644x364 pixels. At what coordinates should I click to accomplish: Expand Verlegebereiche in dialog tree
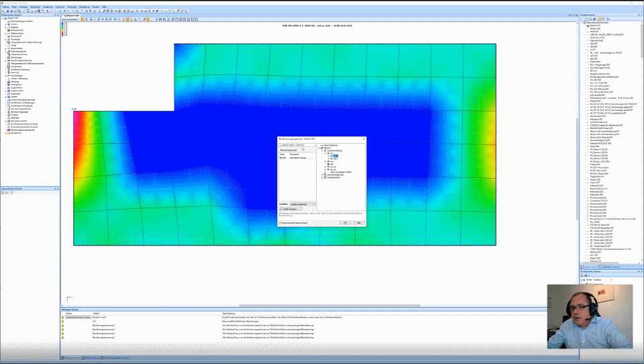coord(322,178)
